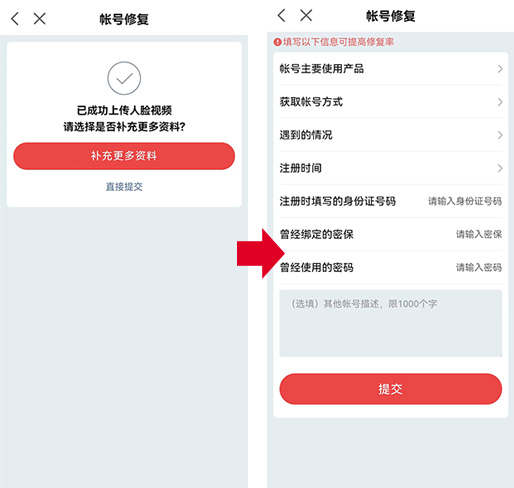Click the 请输入密保 input field

point(479,234)
